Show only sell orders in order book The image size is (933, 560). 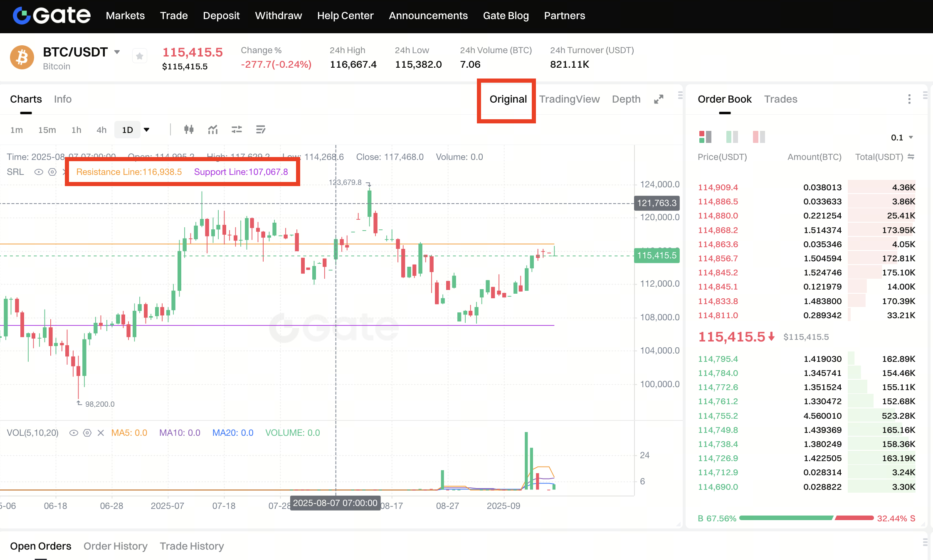[x=759, y=137]
